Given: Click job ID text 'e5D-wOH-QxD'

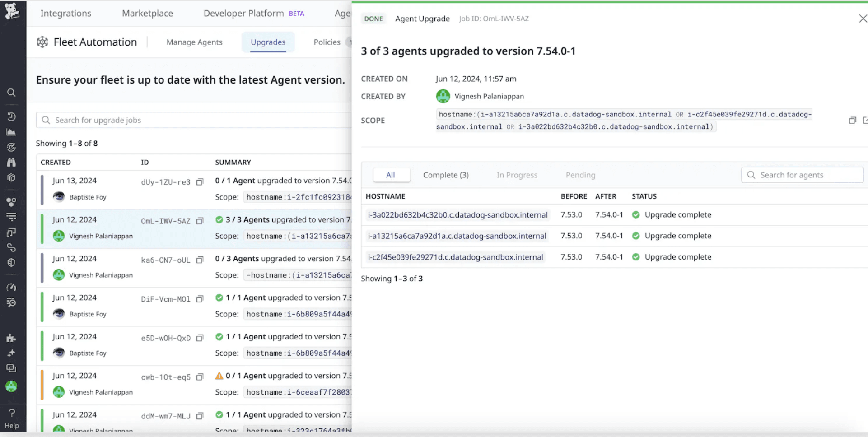Looking at the screenshot, I should 166,338.
